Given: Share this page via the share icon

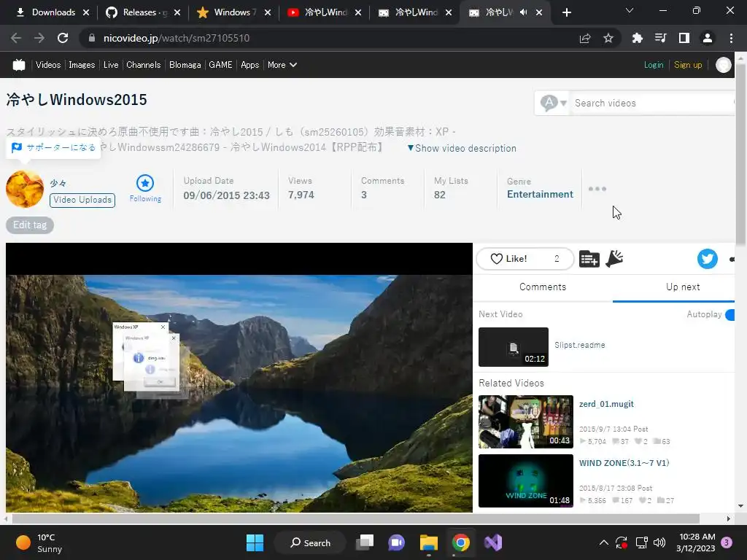Looking at the screenshot, I should tap(585, 38).
